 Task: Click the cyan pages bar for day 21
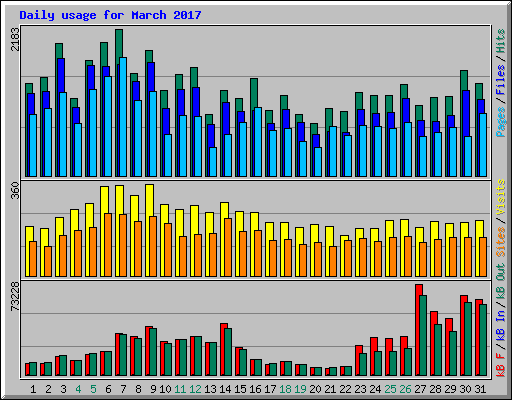tap(333, 151)
